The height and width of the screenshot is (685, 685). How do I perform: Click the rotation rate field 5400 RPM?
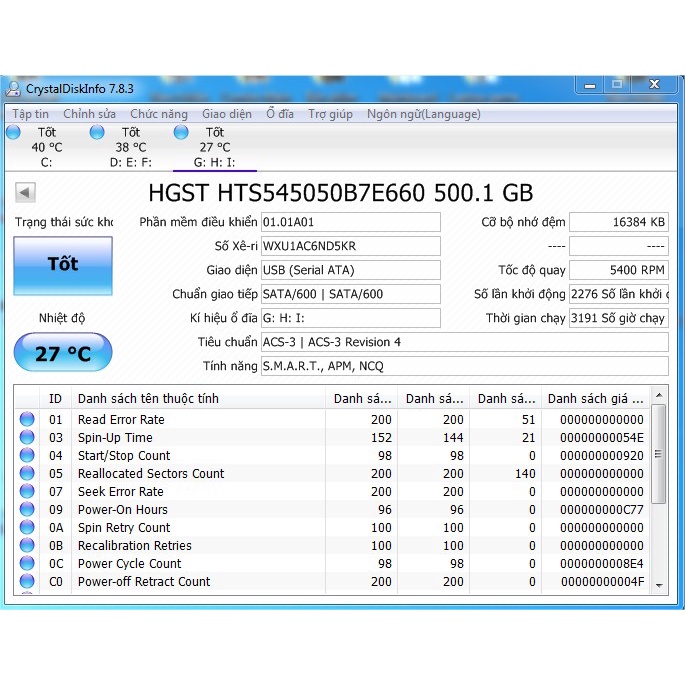(619, 270)
